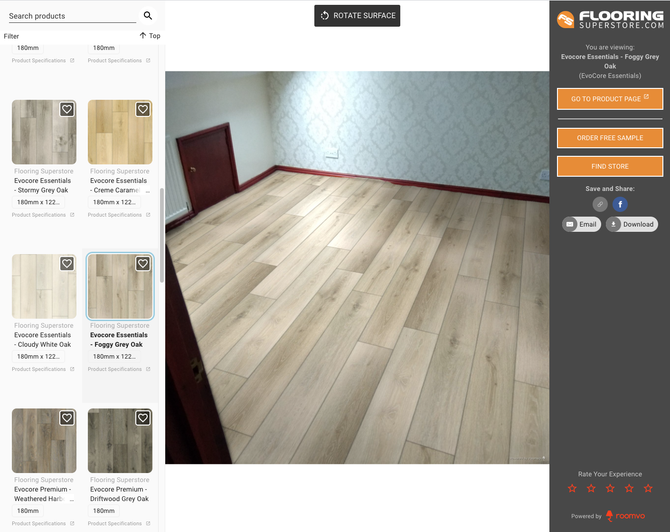This screenshot has height=532, width=670.
Task: Favorite Driftwood Grey Oak with heart
Action: coord(143,418)
